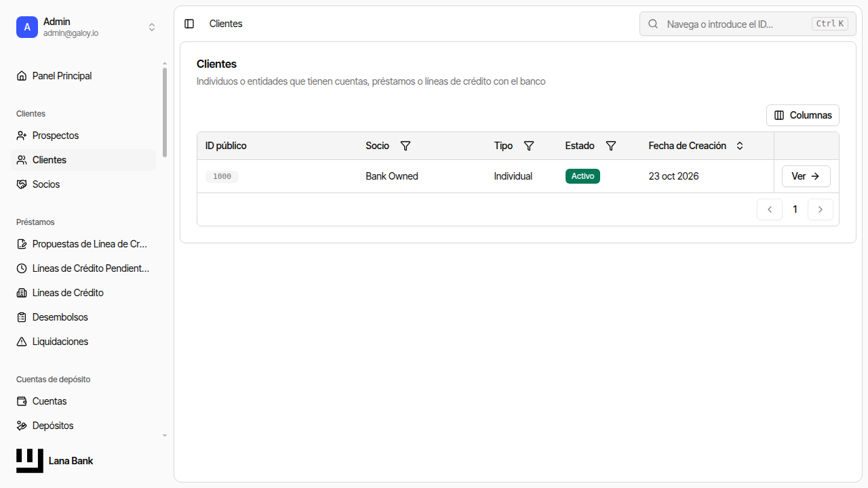Click the Activo status badge
Screen dimensions: 868x488
coord(583,176)
